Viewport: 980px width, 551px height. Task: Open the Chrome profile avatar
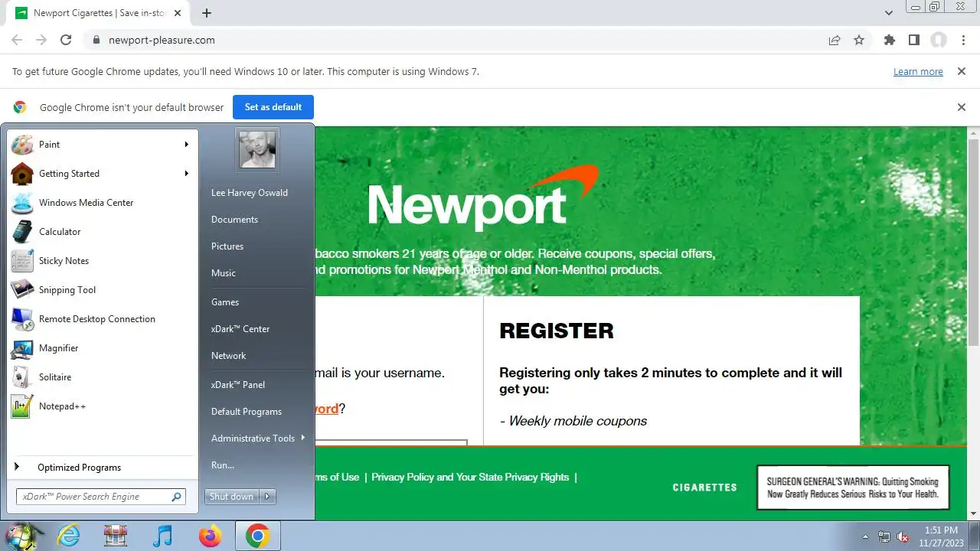pyautogui.click(x=939, y=40)
